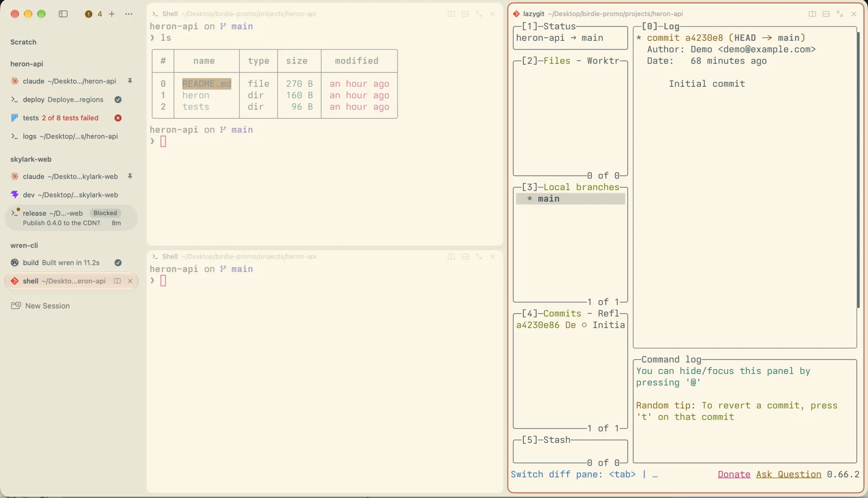The height and width of the screenshot is (498, 868).
Task: Click the red failed status on tests
Action: click(118, 118)
